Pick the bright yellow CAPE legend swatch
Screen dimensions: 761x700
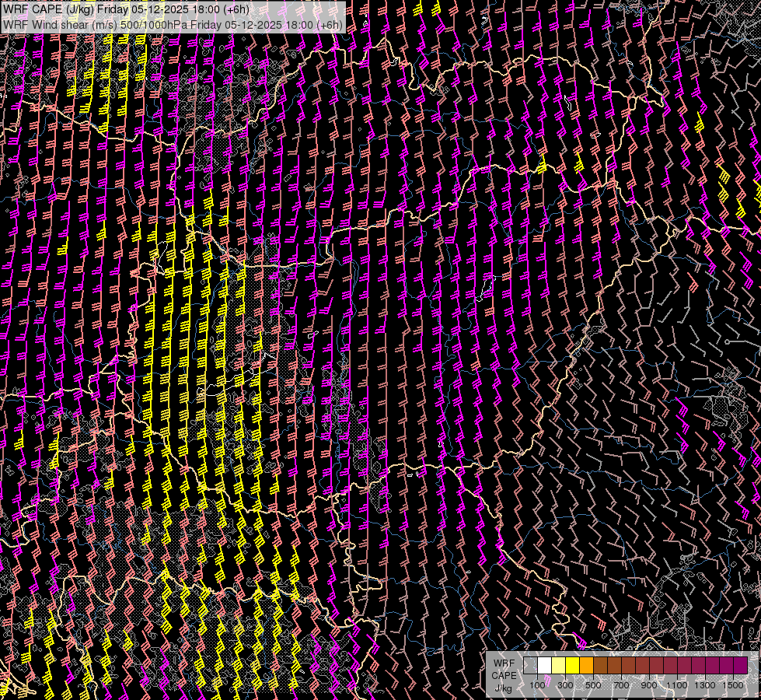[572, 666]
